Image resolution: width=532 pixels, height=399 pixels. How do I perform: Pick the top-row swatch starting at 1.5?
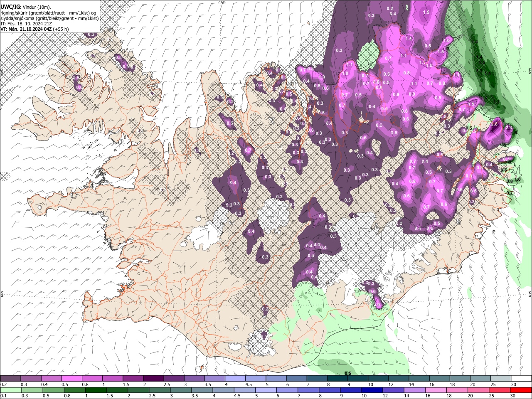133,378
